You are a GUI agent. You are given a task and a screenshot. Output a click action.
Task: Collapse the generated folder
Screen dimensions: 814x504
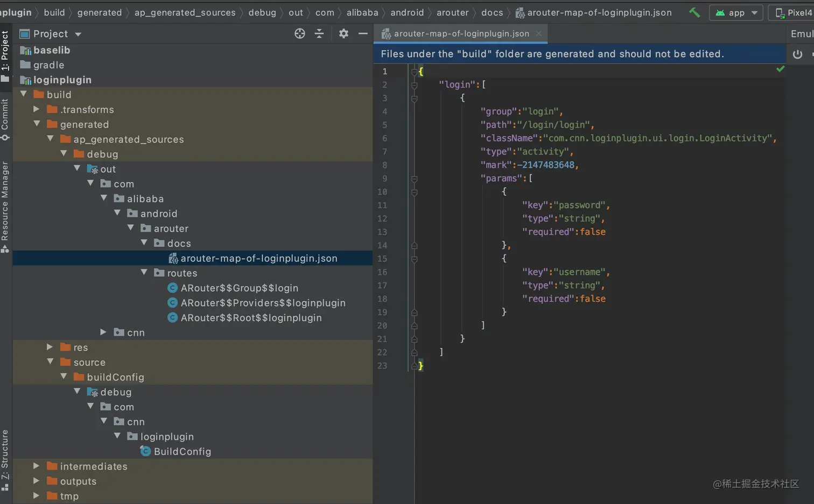pos(37,124)
